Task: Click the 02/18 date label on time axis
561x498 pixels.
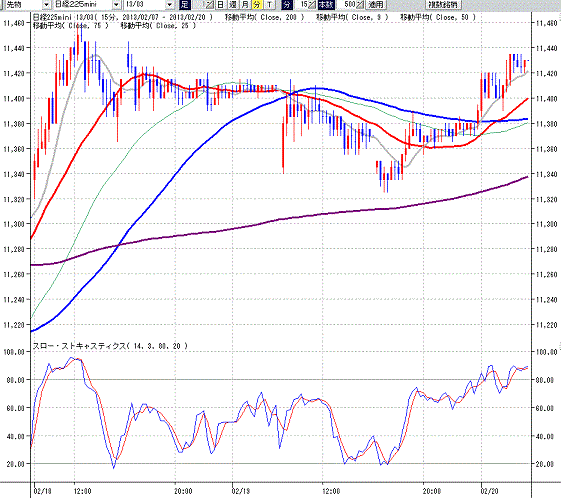Action: click(42, 491)
